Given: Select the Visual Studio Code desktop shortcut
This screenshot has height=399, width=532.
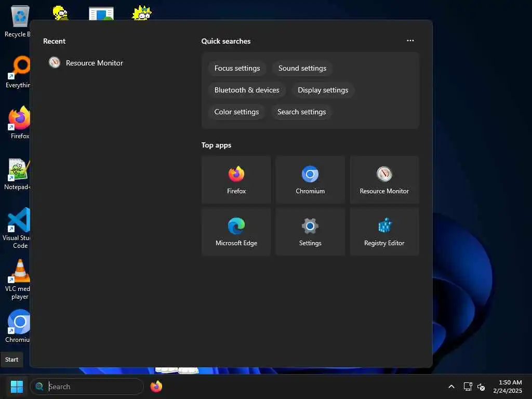Looking at the screenshot, I should pyautogui.click(x=17, y=229).
